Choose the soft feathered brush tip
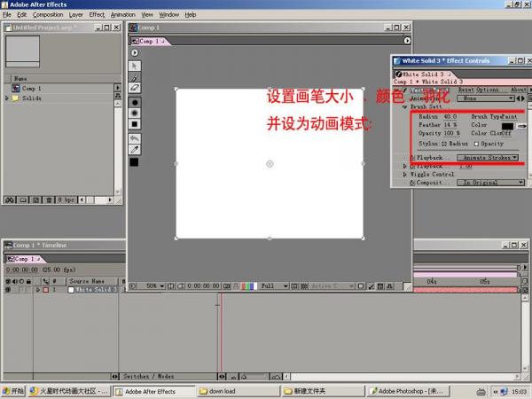Viewport: 532px width, 399px height. coord(135,113)
